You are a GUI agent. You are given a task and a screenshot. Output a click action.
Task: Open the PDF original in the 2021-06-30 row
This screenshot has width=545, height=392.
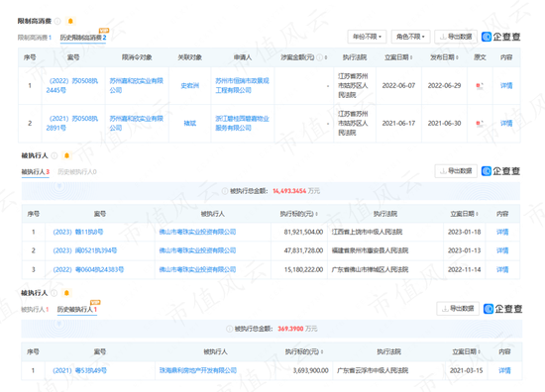pos(480,124)
